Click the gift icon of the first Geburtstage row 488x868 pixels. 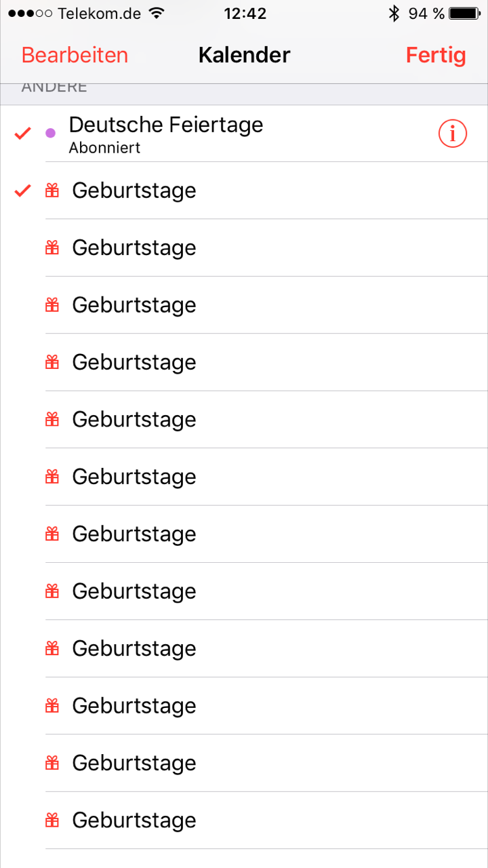point(52,191)
